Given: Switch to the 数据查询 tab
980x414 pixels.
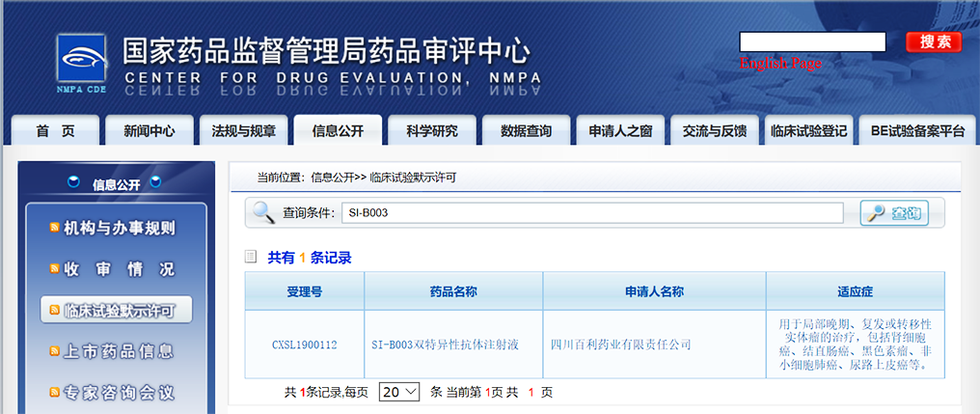Looking at the screenshot, I should tap(526, 131).
